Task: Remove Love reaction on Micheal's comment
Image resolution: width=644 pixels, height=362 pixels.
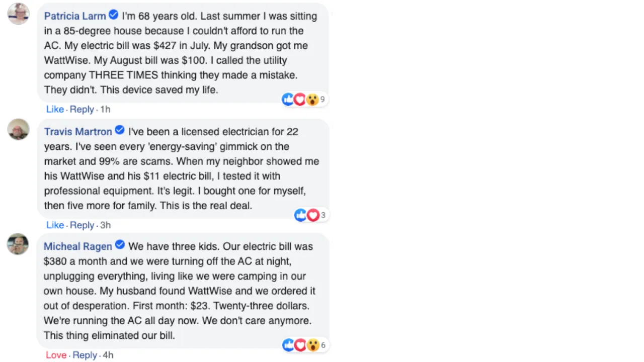Action: [56, 355]
